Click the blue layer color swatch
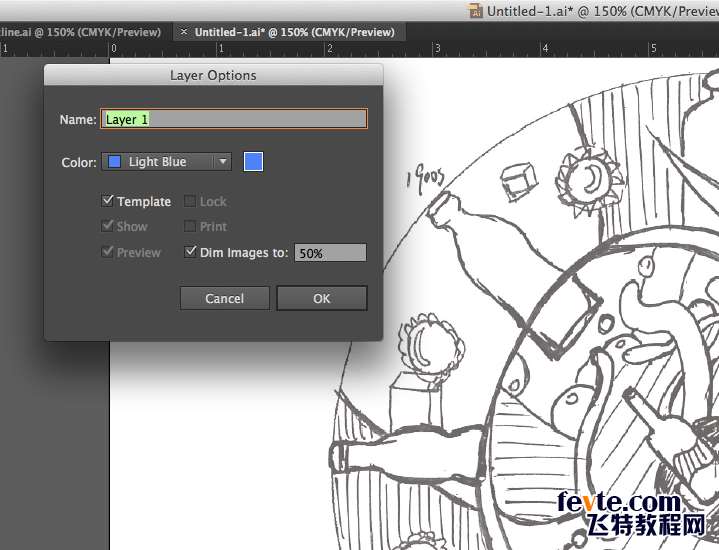Screen dimensions: 719x550 pos(254,162)
